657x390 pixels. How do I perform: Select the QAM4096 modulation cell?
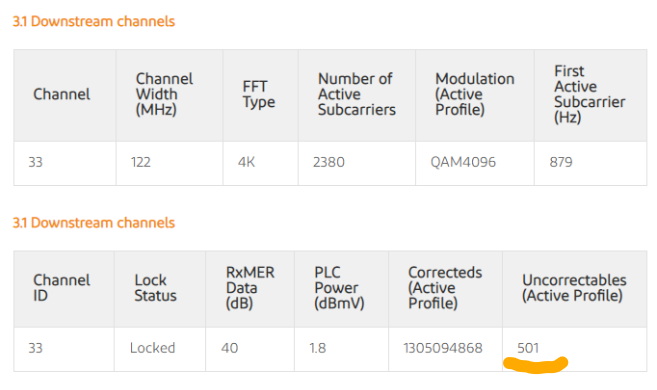(463, 162)
